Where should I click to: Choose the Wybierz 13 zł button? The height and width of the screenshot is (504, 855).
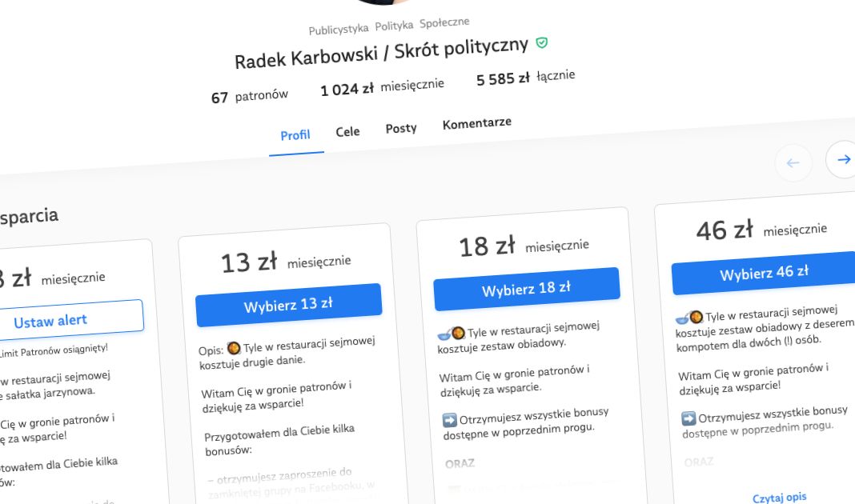coord(288,305)
